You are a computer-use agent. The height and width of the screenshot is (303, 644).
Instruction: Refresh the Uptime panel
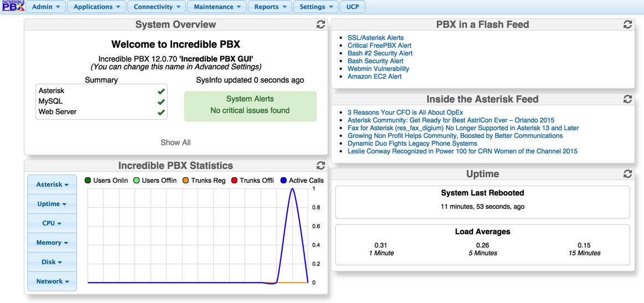point(627,174)
